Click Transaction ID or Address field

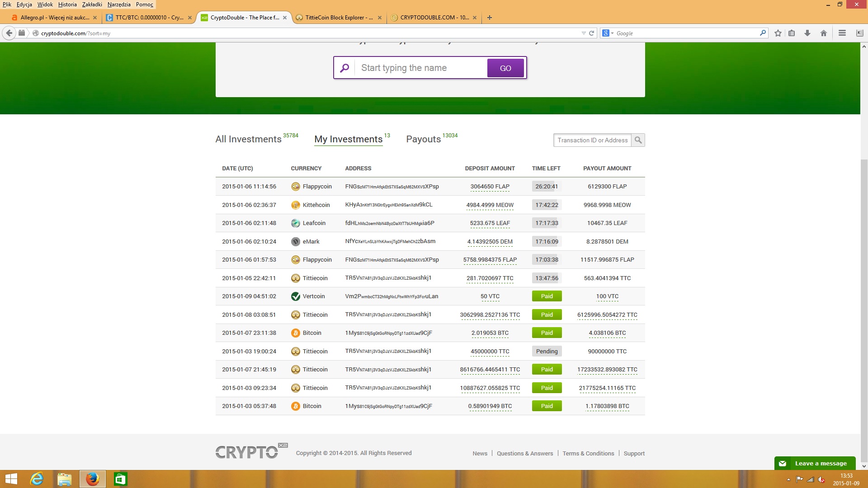pyautogui.click(x=592, y=140)
